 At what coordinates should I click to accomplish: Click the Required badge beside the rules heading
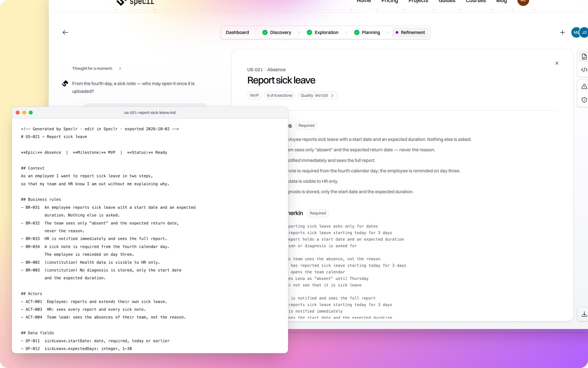[x=306, y=126]
